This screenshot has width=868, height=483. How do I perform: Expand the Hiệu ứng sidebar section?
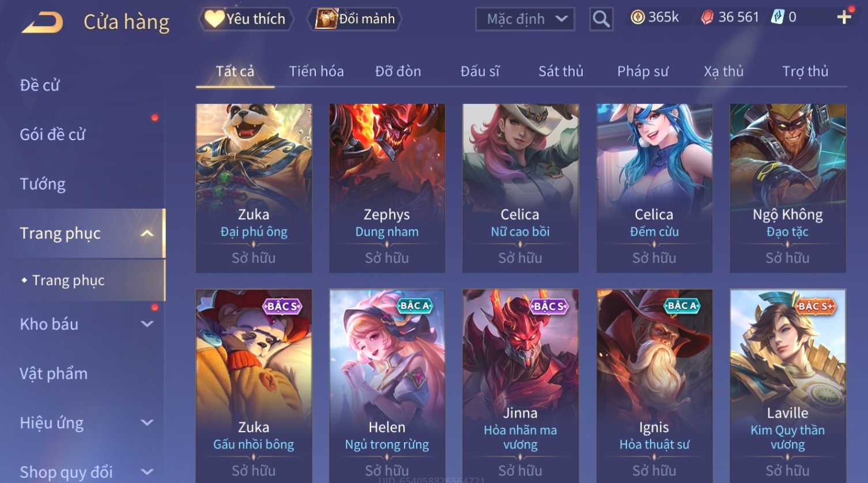(147, 422)
